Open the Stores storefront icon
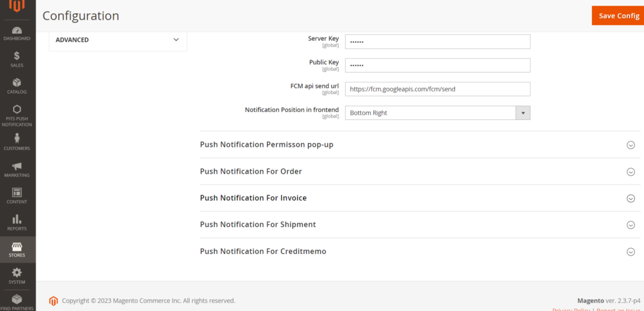Image resolution: width=644 pixels, height=311 pixels. pyautogui.click(x=17, y=246)
